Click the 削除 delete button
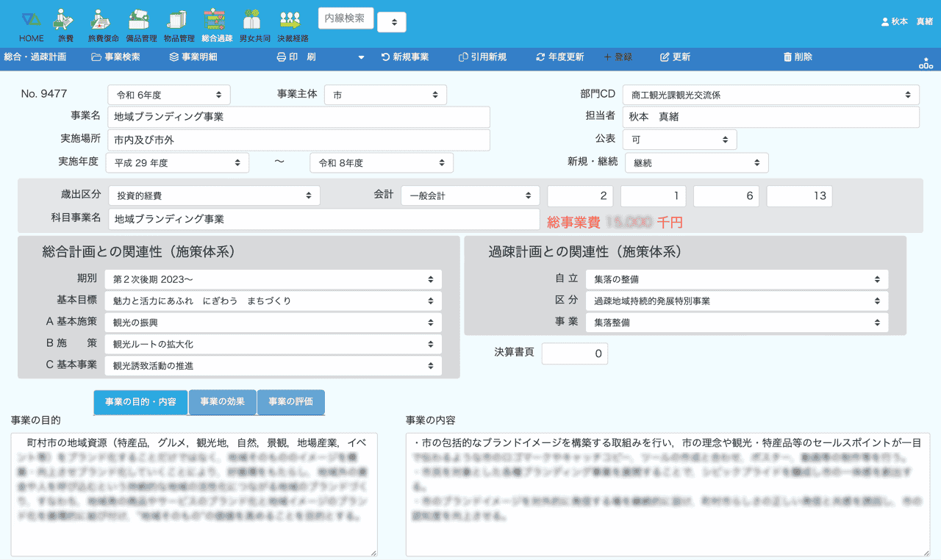The image size is (941, 560). [x=798, y=57]
